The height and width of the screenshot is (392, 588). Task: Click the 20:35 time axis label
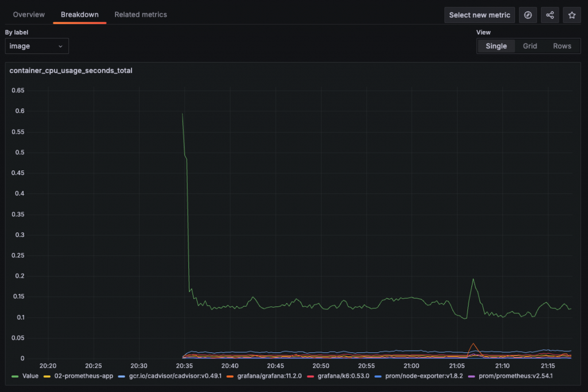(184, 366)
